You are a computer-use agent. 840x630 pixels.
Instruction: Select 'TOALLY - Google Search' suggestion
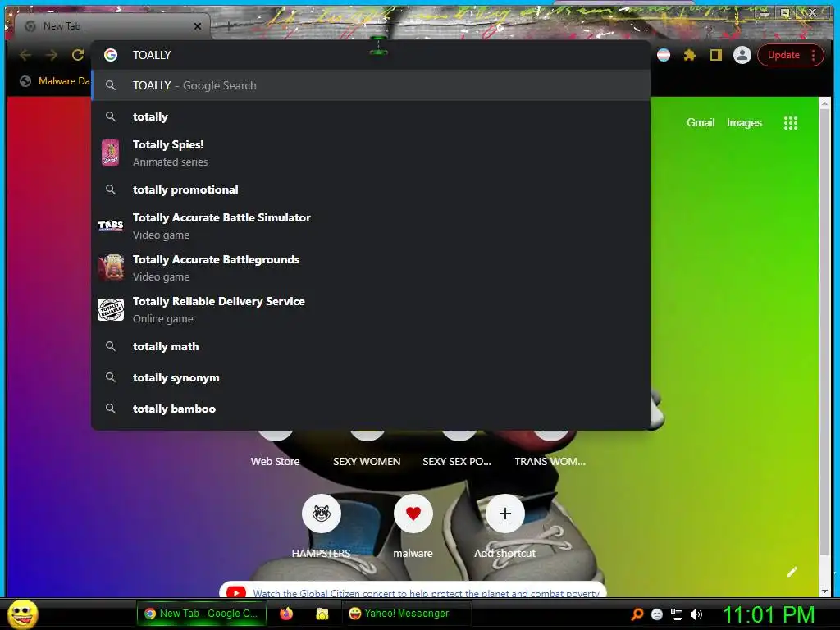[x=371, y=85]
